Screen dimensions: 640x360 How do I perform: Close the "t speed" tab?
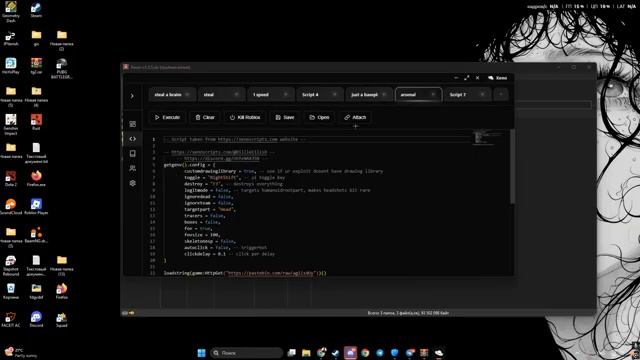click(x=286, y=95)
